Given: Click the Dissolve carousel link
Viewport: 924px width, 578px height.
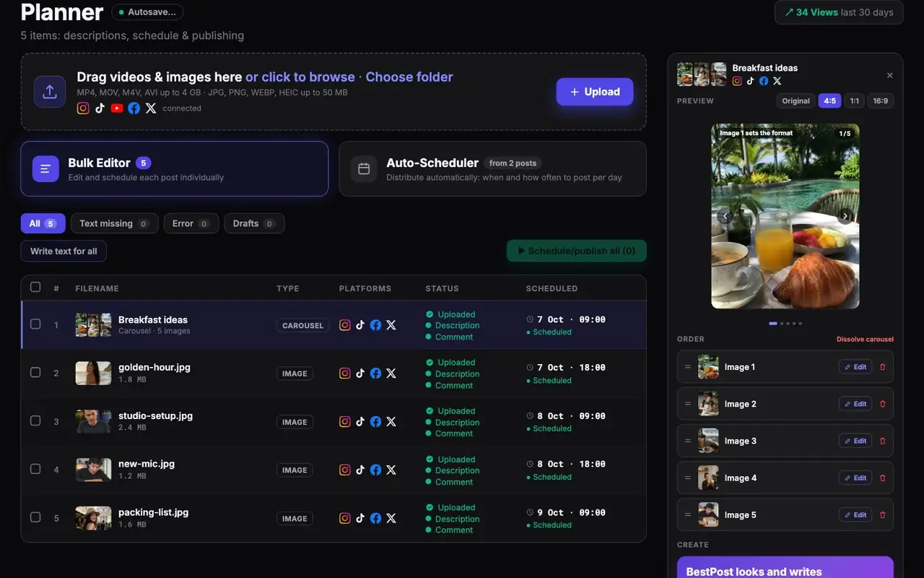Looking at the screenshot, I should [x=865, y=339].
